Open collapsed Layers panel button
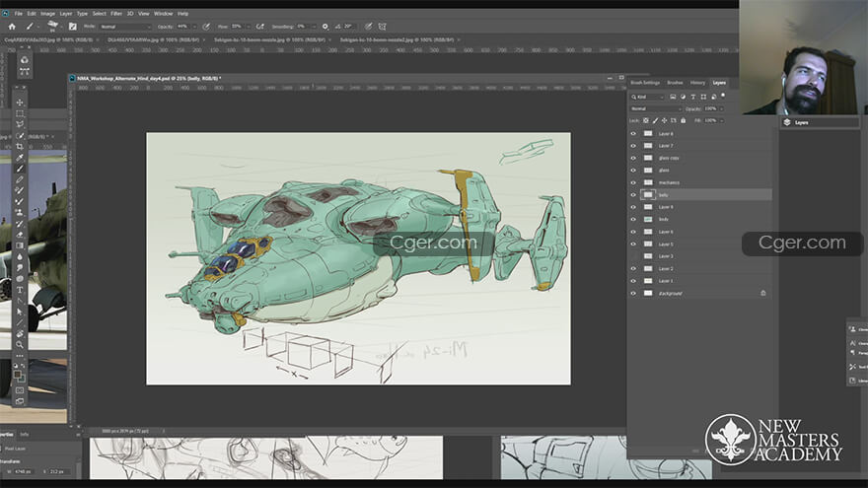 click(820, 122)
